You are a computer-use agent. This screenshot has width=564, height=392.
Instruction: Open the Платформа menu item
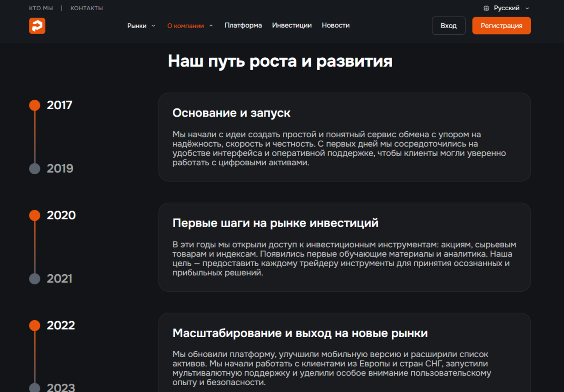pos(243,26)
